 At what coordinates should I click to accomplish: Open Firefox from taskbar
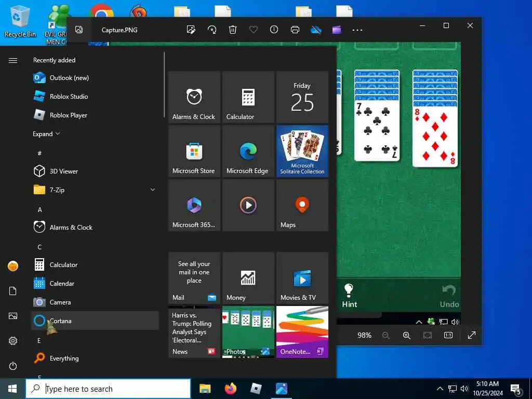tap(231, 389)
